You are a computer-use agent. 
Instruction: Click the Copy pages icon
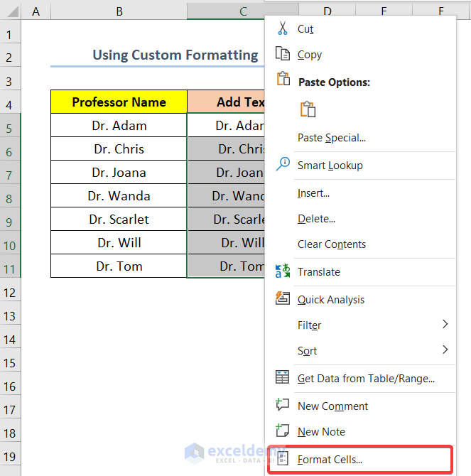click(283, 54)
